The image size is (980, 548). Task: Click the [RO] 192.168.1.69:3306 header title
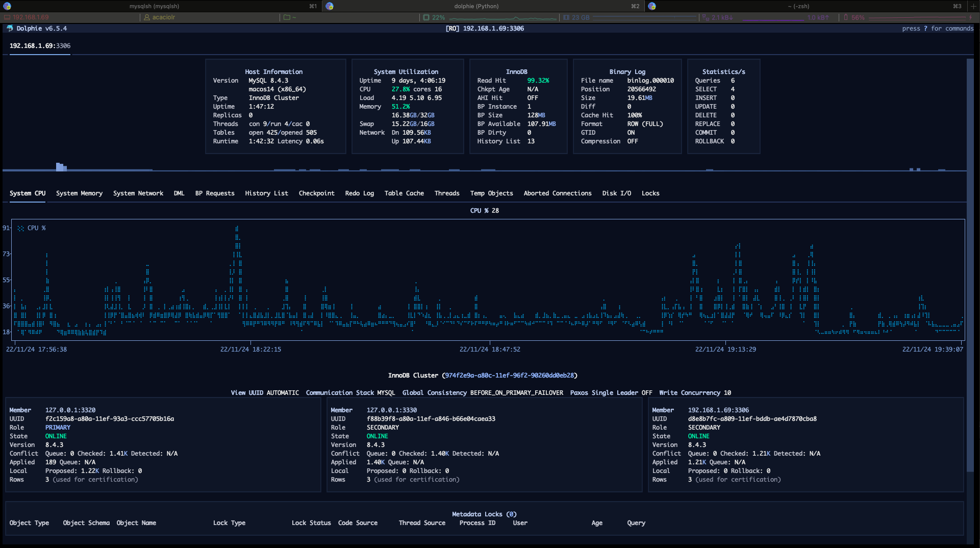click(485, 29)
